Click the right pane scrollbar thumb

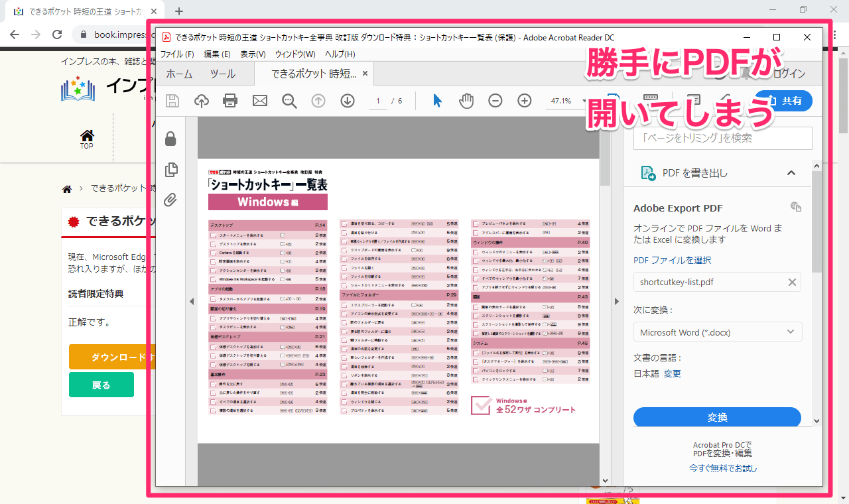817,222
